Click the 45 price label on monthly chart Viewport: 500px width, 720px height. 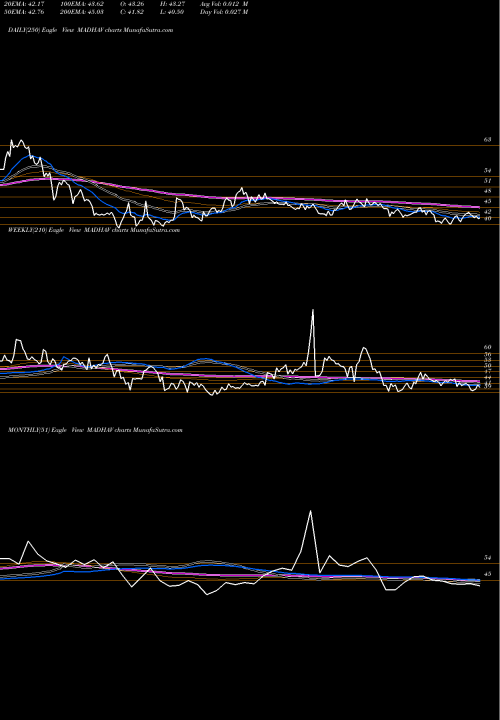[x=488, y=574]
